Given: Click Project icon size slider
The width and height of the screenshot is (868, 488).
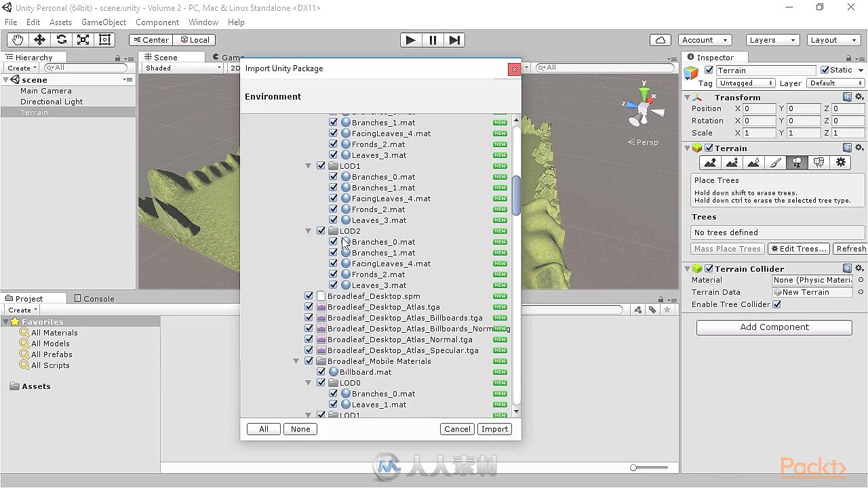Looking at the screenshot, I should pos(649,468).
